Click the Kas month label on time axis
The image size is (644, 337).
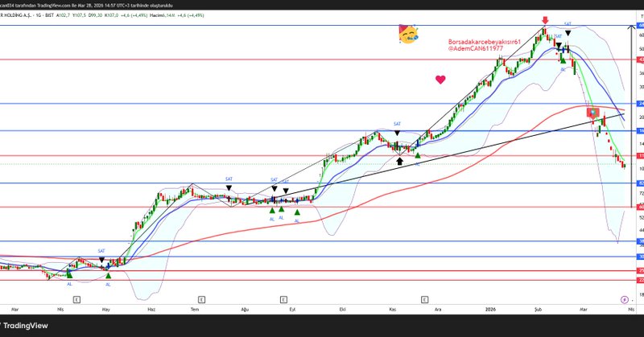[x=393, y=310]
